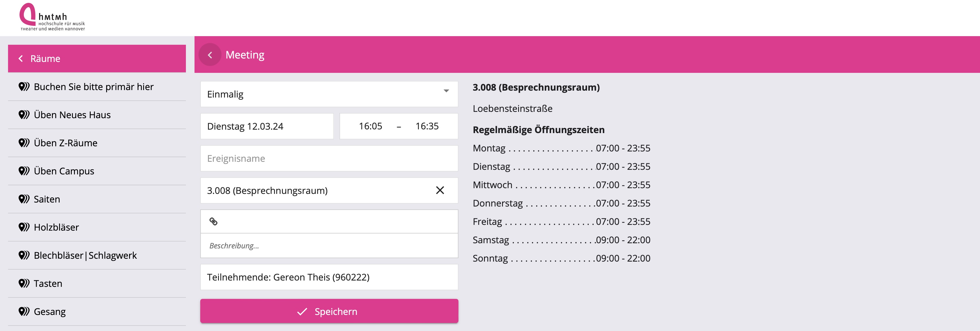Click location icon next to Üben Neues Haus
Image resolution: width=980 pixels, height=331 pixels.
24,115
